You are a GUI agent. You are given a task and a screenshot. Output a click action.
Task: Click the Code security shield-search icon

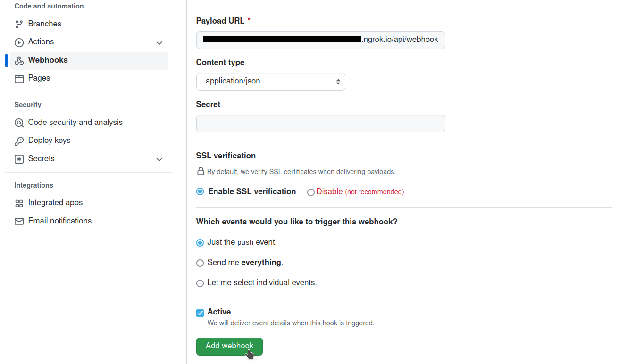[19, 123]
